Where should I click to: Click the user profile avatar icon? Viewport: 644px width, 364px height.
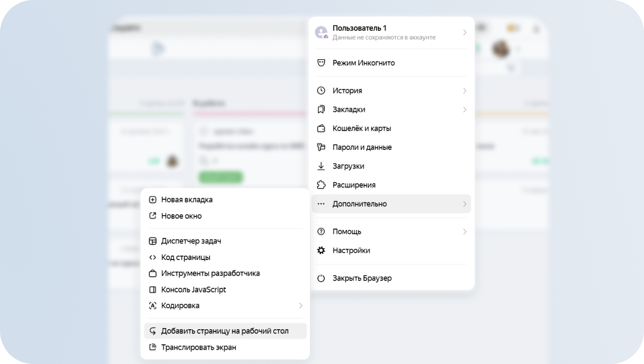click(321, 32)
